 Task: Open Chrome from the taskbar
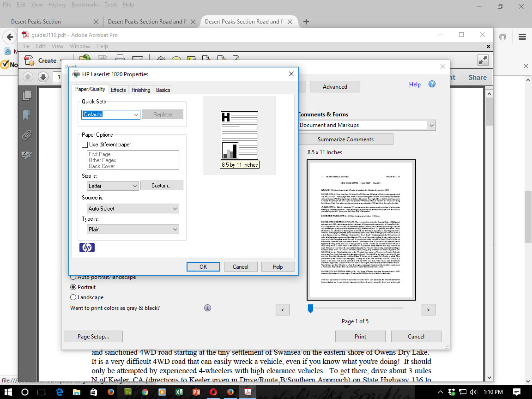(x=145, y=392)
